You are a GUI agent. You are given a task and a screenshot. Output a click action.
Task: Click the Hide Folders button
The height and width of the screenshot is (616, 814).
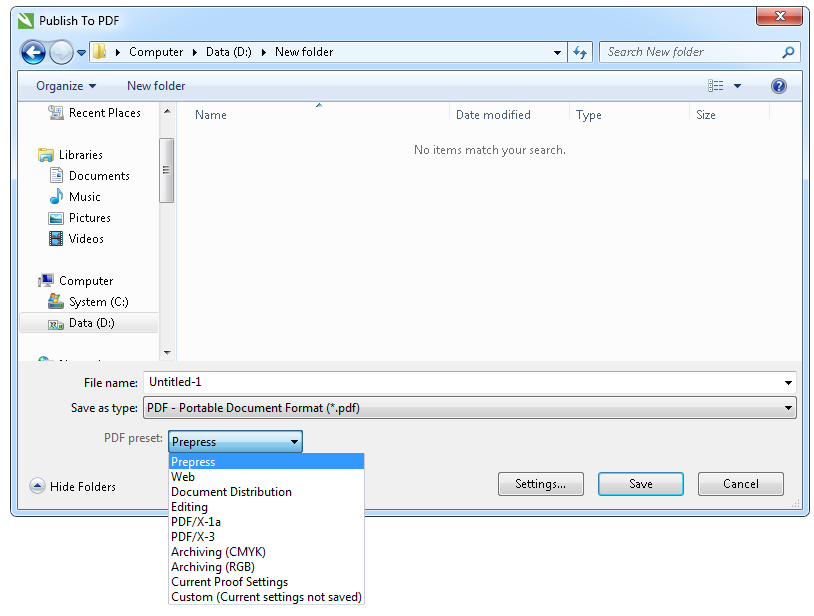(73, 486)
